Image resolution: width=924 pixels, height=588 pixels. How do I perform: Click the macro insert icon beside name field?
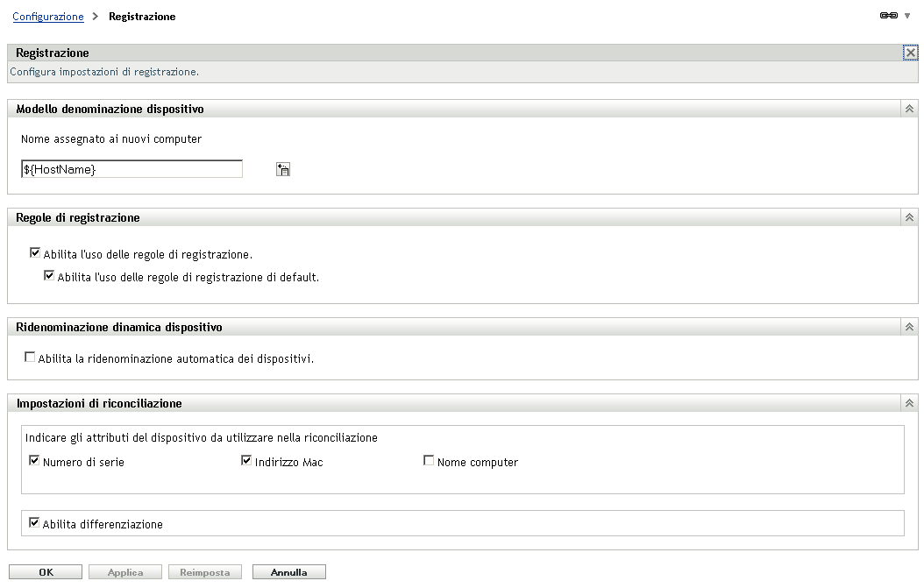tap(282, 168)
